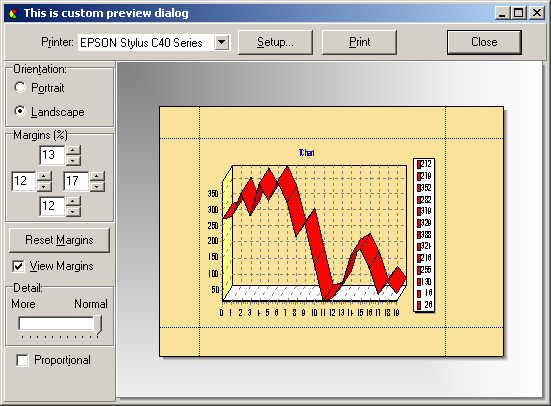This screenshot has height=406, width=551.
Task: Open printer Setup dialog
Action: 275,42
